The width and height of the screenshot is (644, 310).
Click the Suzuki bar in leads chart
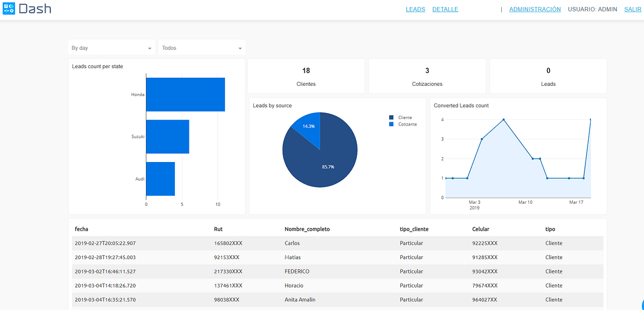[x=167, y=136]
